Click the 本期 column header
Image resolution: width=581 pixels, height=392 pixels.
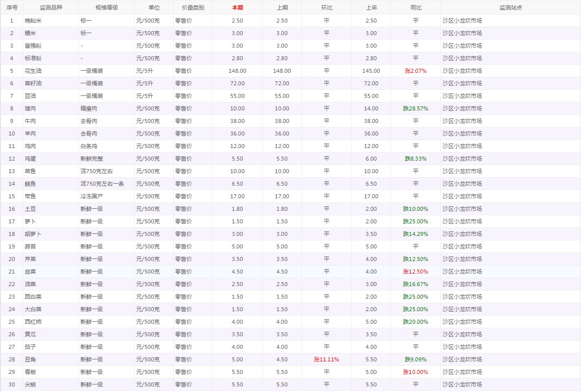point(238,8)
